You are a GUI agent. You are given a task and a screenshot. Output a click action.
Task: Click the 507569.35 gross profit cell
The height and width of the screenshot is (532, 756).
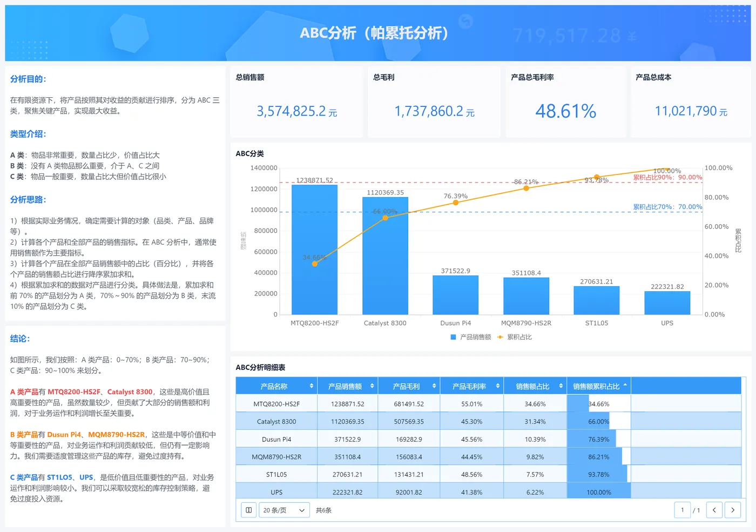coord(409,421)
